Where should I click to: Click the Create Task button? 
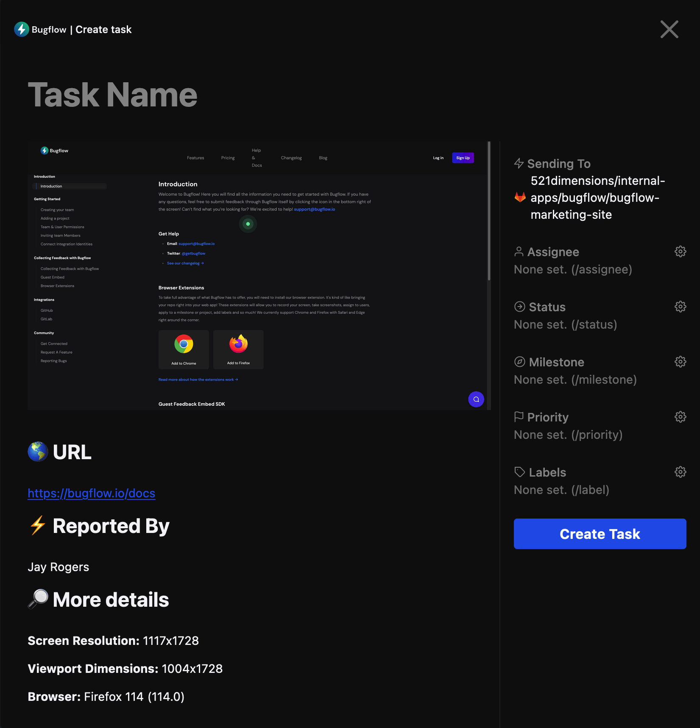point(600,534)
